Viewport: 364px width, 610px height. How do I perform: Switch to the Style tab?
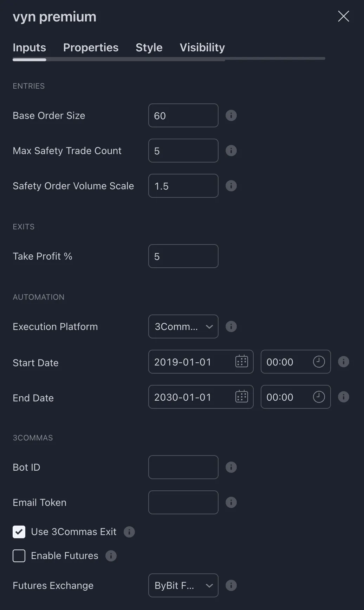(149, 47)
